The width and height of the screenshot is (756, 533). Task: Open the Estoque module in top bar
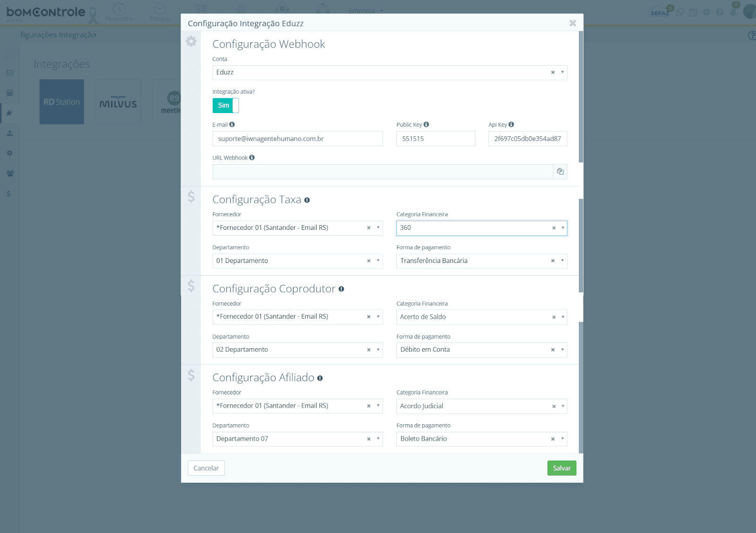[160, 12]
